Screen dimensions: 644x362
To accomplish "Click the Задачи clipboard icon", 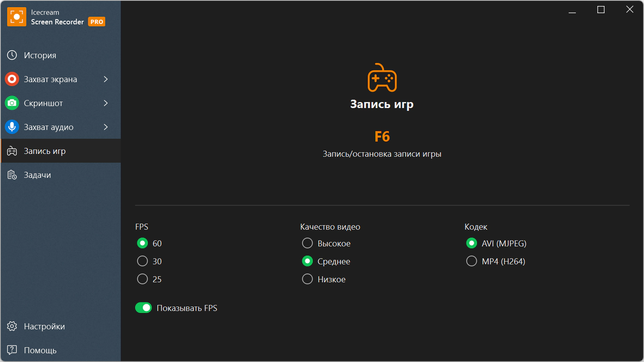I will coord(12,175).
